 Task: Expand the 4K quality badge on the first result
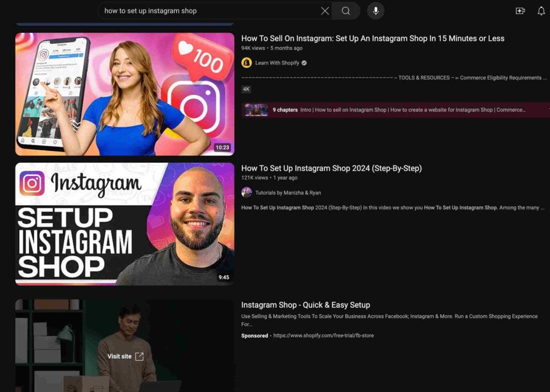pos(245,89)
